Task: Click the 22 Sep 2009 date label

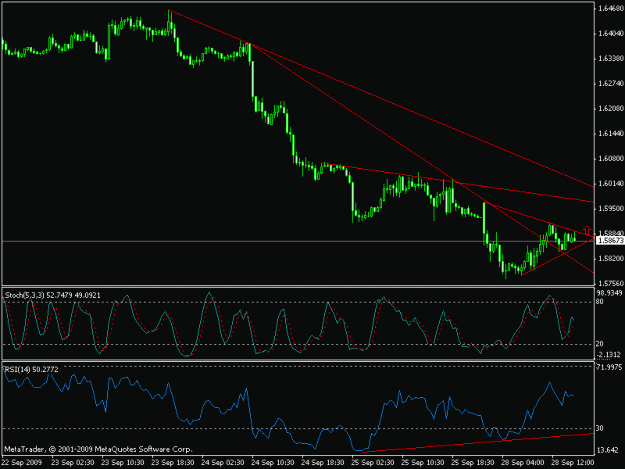Action: [x=22, y=463]
